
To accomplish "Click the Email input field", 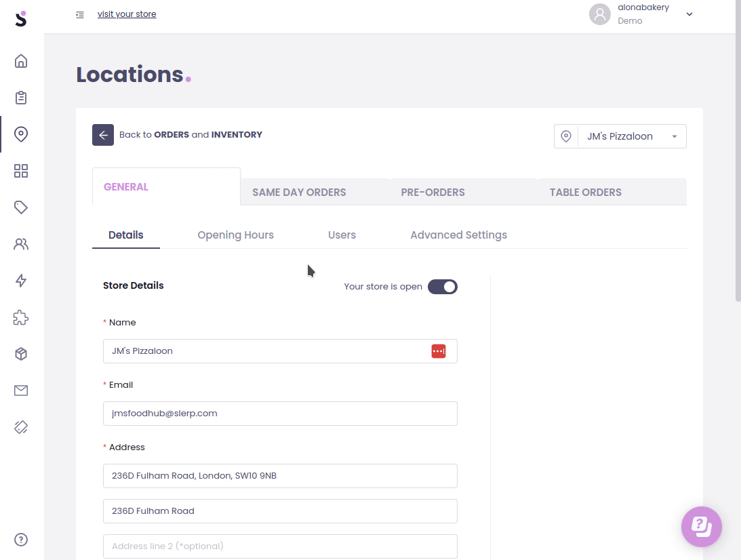I will click(280, 414).
